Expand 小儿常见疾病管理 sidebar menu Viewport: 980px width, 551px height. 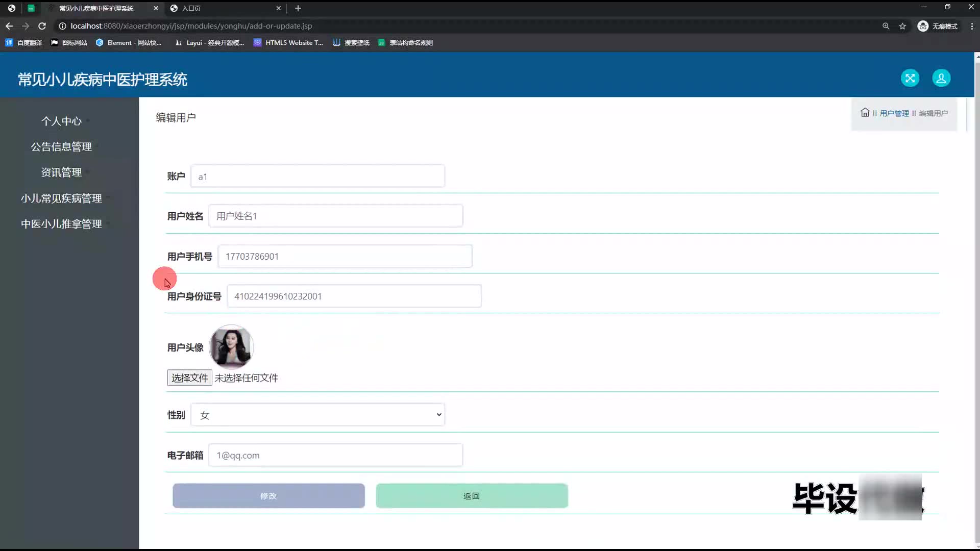coord(61,198)
